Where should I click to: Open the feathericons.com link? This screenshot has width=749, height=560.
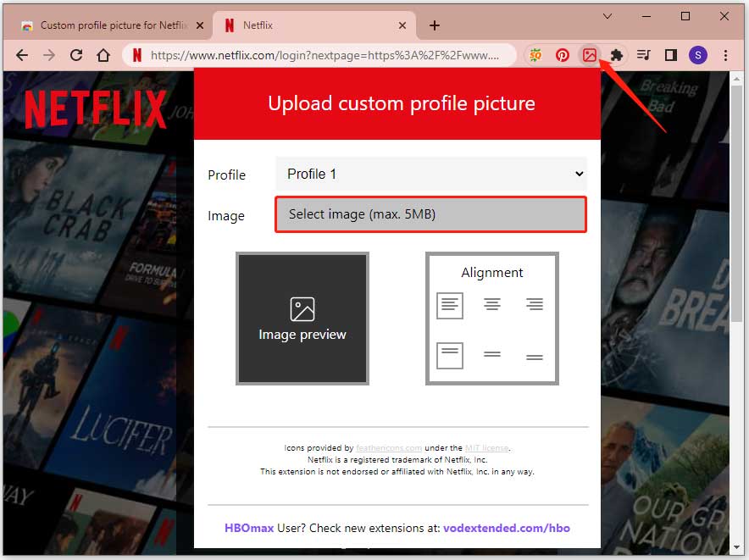click(389, 448)
